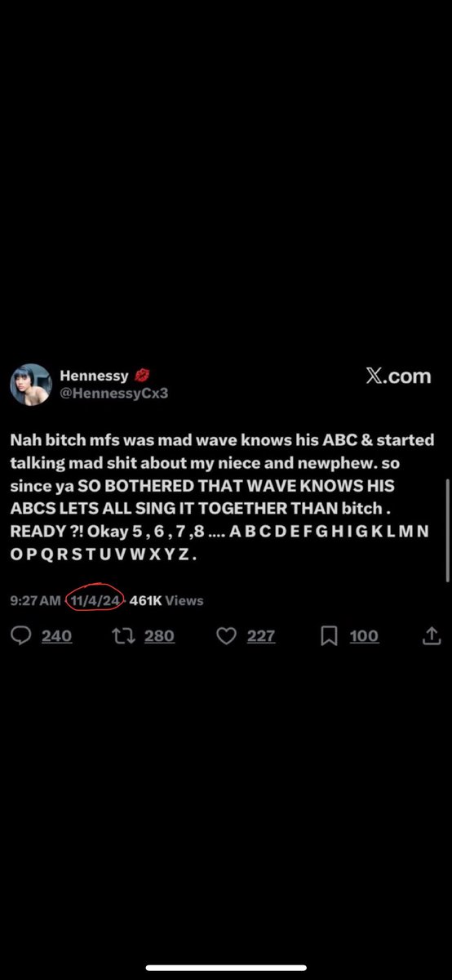
Task: Open the reply comment bubble icon
Action: tap(21, 636)
